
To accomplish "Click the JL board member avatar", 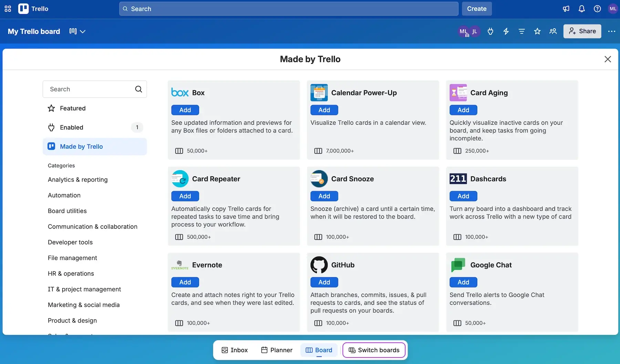I will point(475,31).
